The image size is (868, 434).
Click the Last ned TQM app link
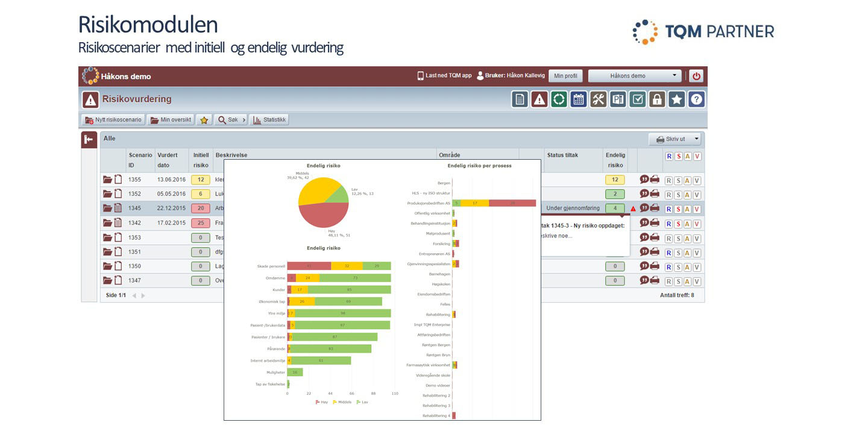(448, 76)
